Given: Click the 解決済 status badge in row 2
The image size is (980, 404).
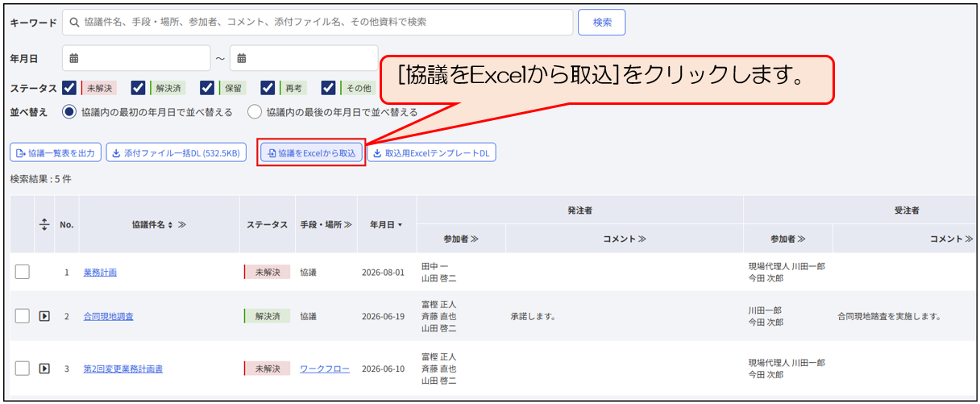Looking at the screenshot, I should pos(267,316).
